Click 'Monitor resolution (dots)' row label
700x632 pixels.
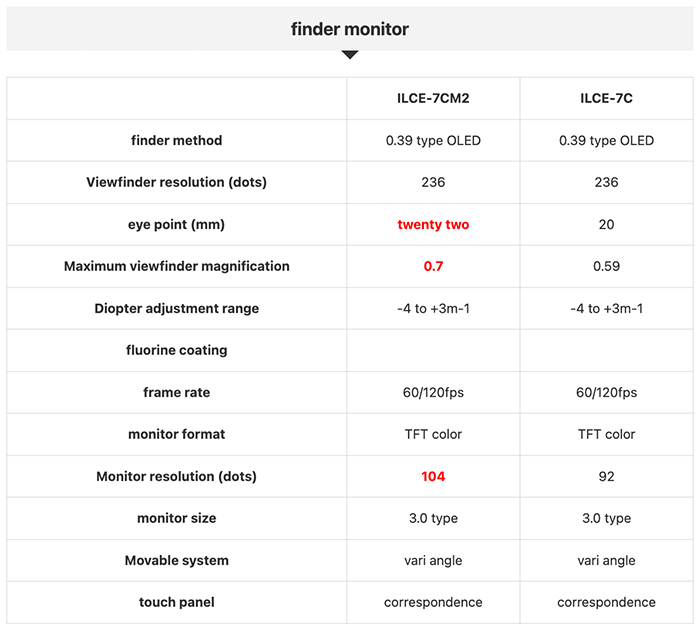pyautogui.click(x=176, y=476)
